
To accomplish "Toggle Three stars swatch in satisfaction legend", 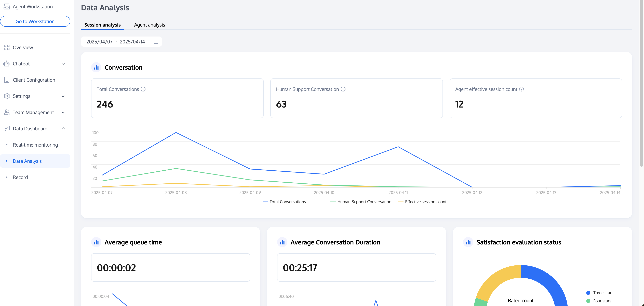I will [x=588, y=293].
